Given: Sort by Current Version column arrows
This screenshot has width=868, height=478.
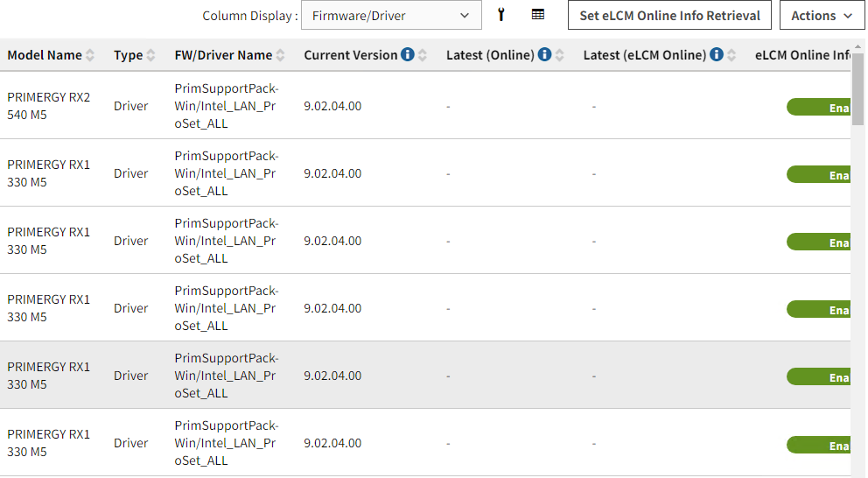Looking at the screenshot, I should tap(423, 55).
